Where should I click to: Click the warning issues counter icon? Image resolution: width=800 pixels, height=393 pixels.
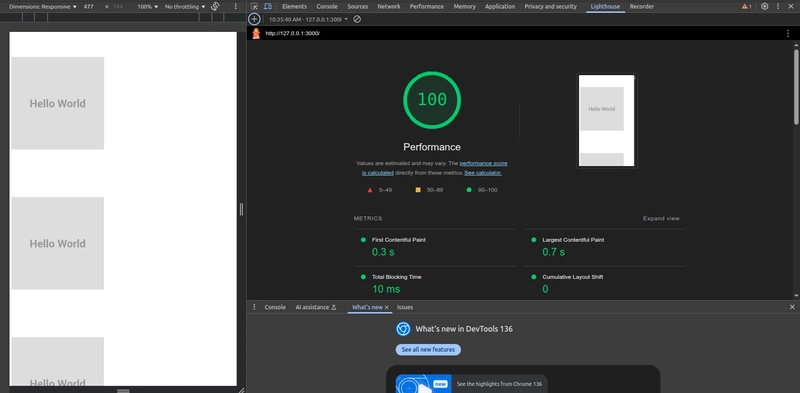pyautogui.click(x=746, y=7)
